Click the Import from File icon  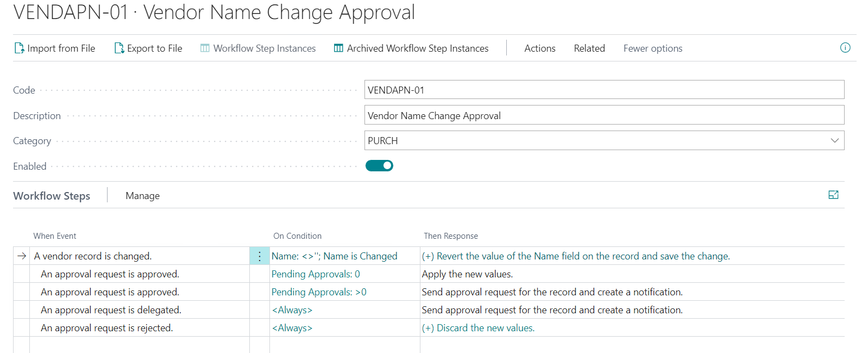pyautogui.click(x=19, y=48)
